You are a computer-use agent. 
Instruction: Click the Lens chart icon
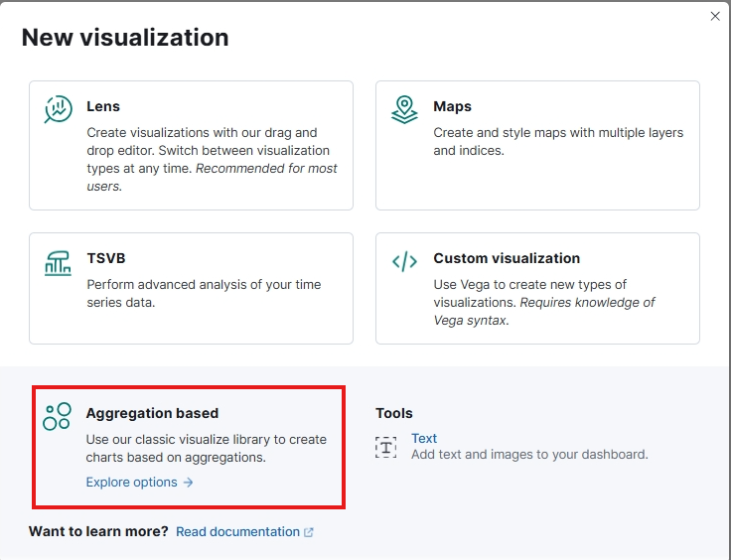(59, 109)
